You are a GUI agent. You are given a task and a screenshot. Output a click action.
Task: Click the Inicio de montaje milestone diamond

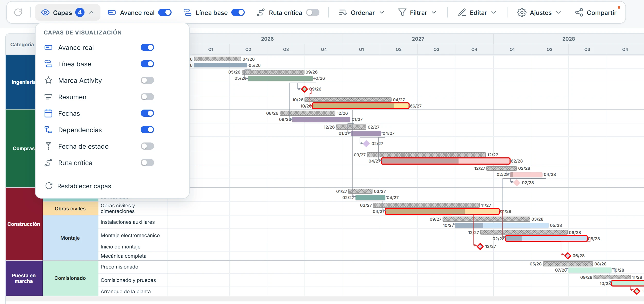coord(480,246)
